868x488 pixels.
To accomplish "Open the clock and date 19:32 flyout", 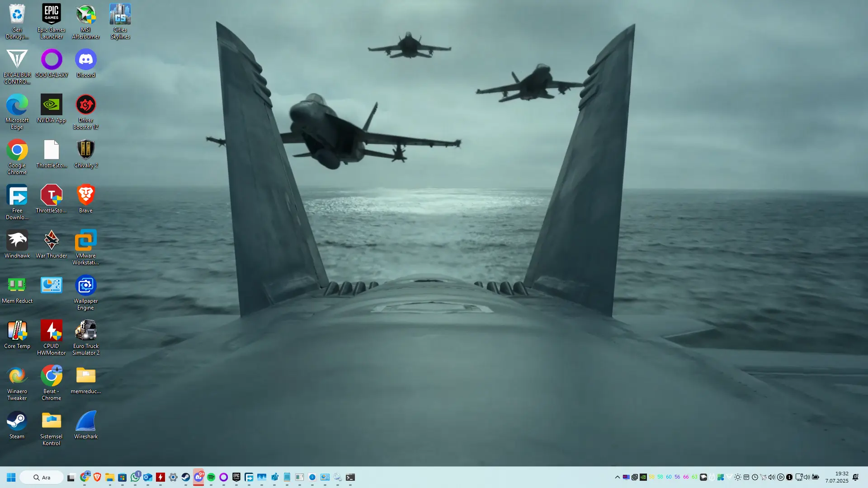I will [x=837, y=477].
